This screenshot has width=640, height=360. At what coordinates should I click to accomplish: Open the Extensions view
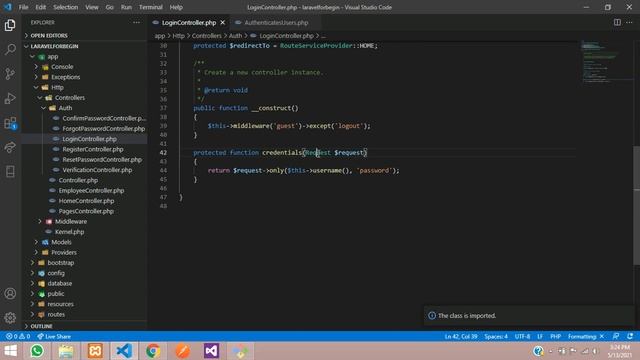point(10,123)
